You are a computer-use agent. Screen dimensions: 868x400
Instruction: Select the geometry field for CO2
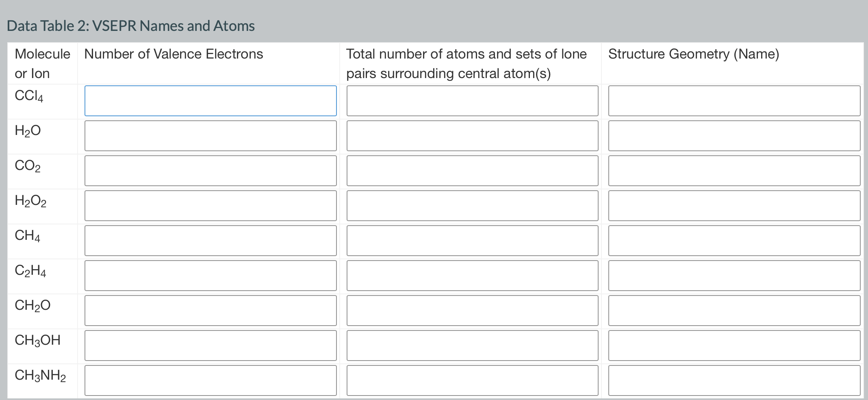pyautogui.click(x=734, y=170)
